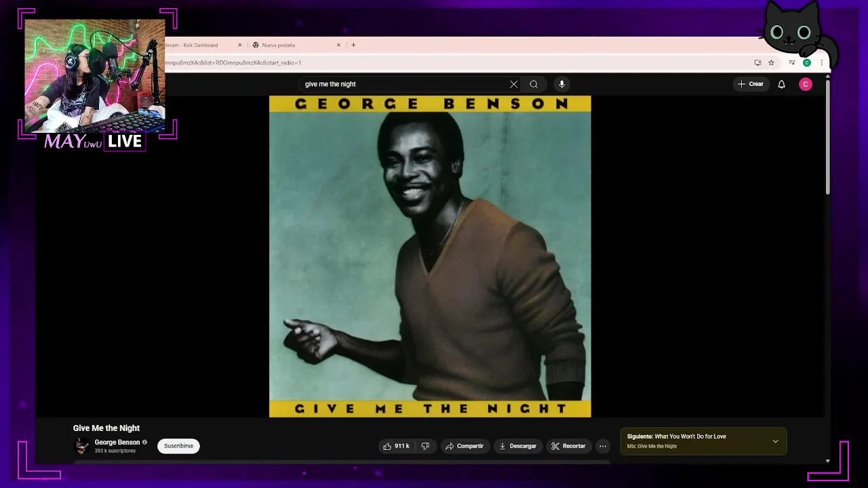Open the pink YouTube account avatar
The width and height of the screenshot is (868, 488).
[806, 84]
